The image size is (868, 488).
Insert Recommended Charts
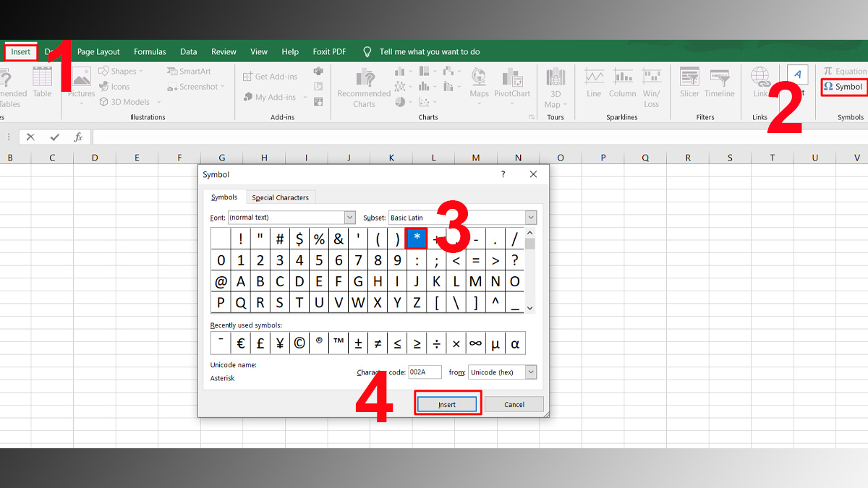(363, 85)
